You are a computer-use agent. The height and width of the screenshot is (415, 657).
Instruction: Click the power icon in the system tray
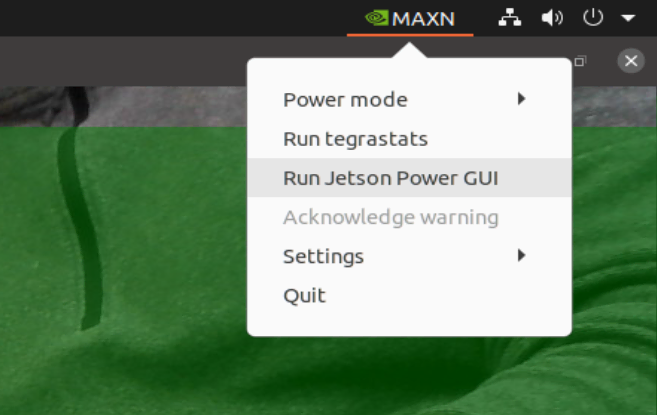click(593, 18)
